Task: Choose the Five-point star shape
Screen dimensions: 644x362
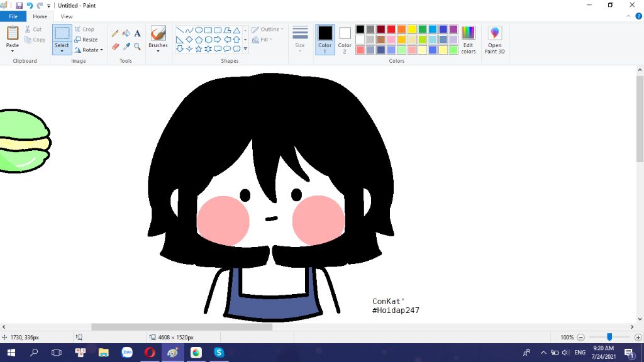Action: pyautogui.click(x=198, y=49)
